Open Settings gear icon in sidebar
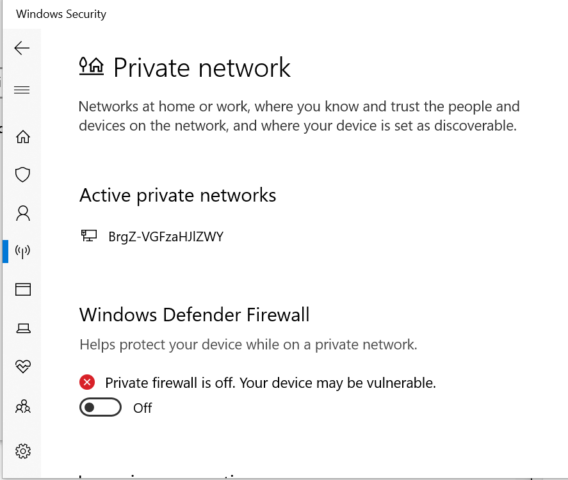 point(23,451)
